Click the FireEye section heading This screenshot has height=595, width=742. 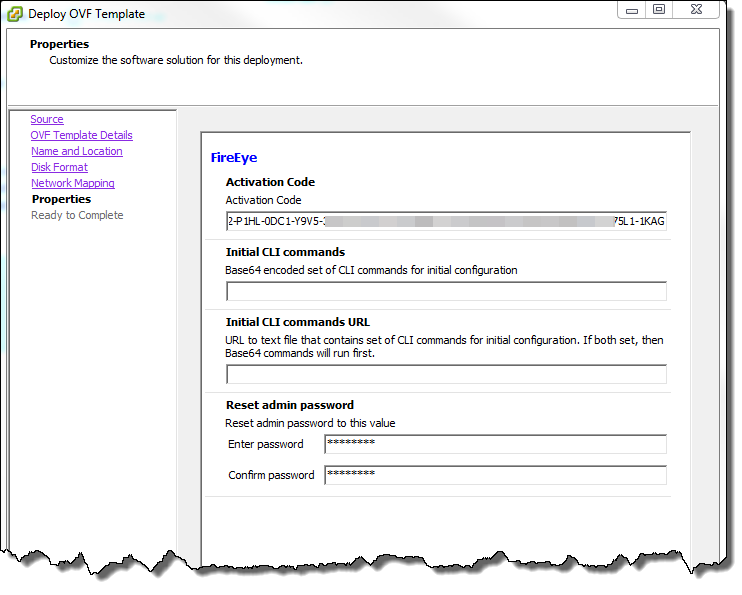234,158
